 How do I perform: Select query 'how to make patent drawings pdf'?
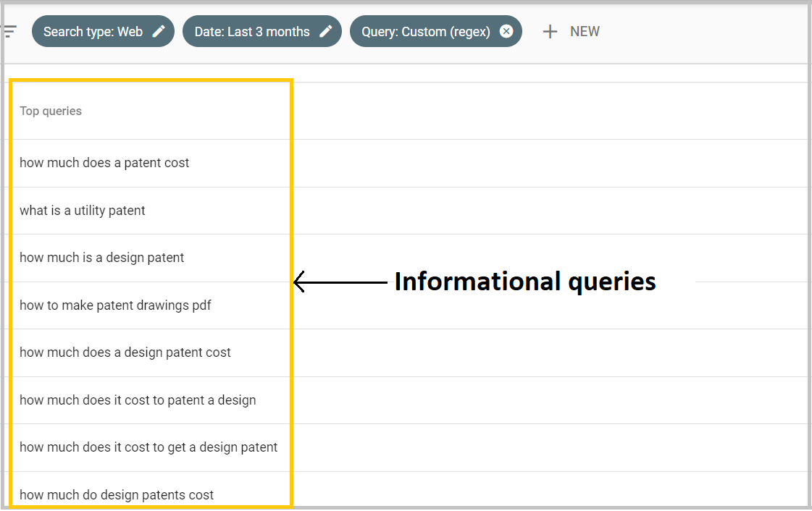[115, 305]
